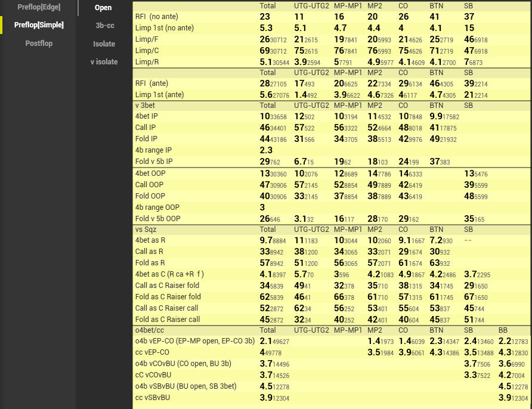Open the 3b-cc sub-tab
Screen dimensions: 532x409
pyautogui.click(x=104, y=26)
